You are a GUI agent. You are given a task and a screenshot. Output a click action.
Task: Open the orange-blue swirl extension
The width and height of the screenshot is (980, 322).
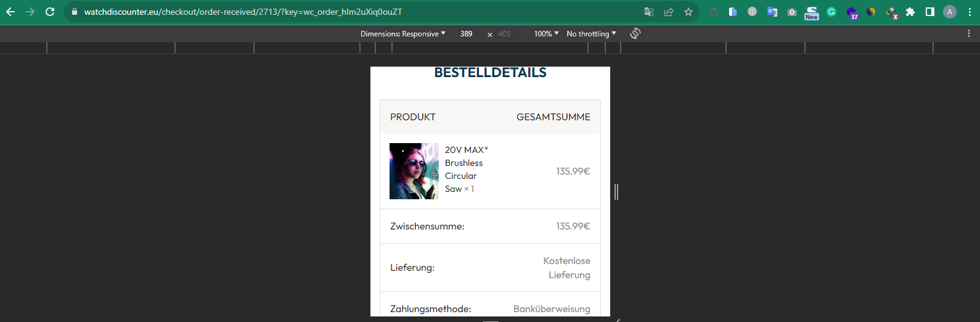click(x=871, y=12)
